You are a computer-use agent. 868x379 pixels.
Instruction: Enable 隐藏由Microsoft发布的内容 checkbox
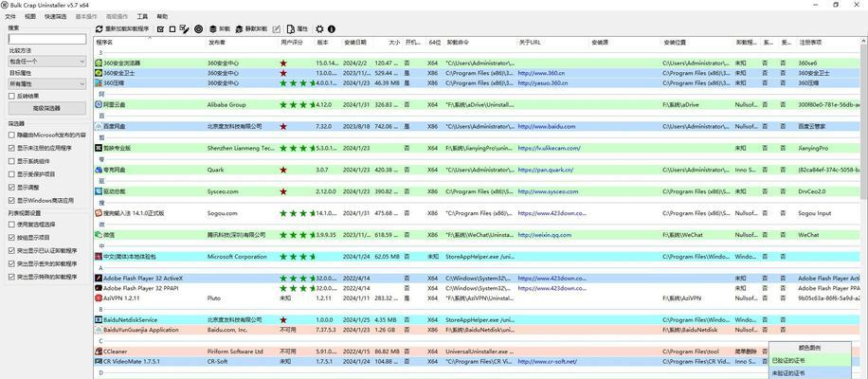coord(11,135)
